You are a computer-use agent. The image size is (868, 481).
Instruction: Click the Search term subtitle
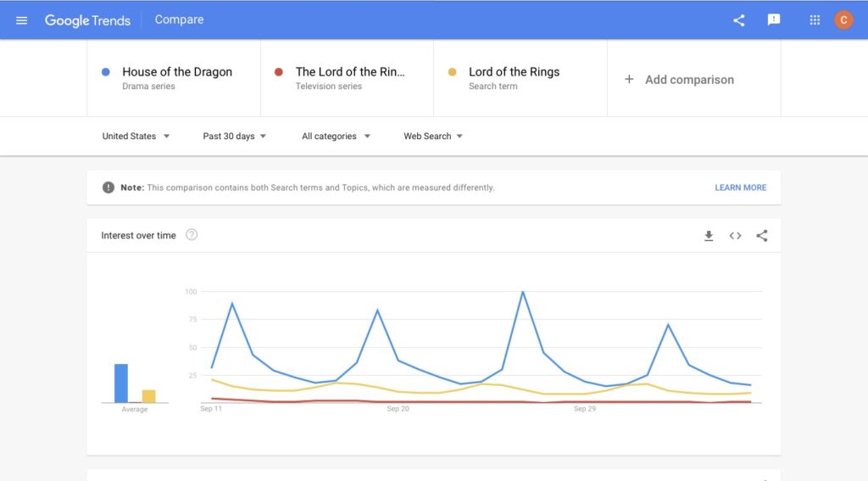493,87
